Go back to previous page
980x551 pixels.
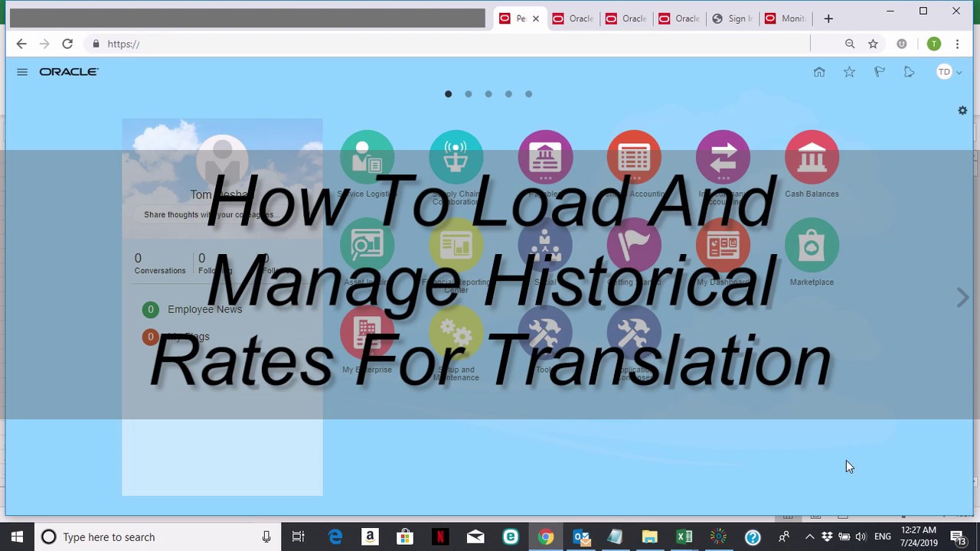(21, 44)
